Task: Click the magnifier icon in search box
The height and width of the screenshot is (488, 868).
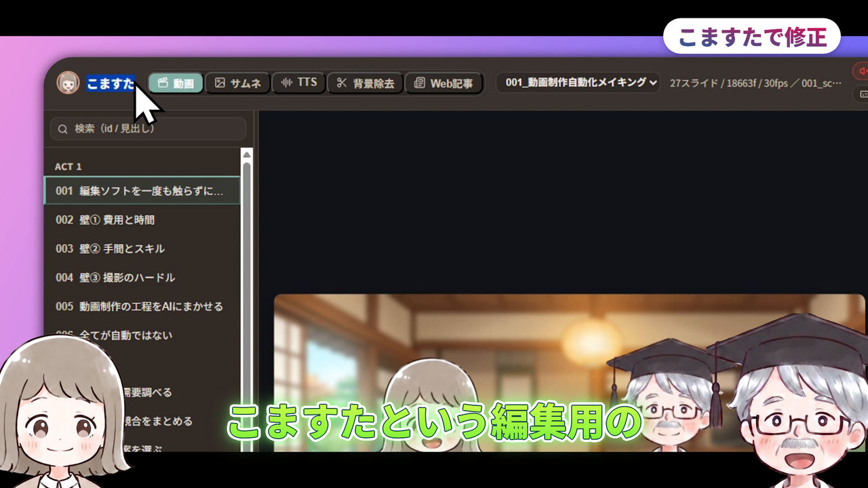Action: (x=63, y=129)
